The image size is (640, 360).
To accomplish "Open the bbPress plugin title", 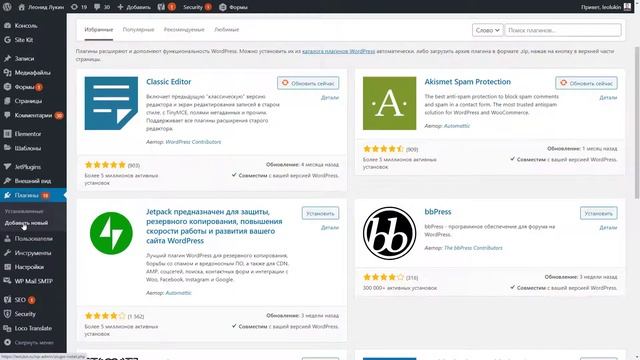I will point(438,212).
